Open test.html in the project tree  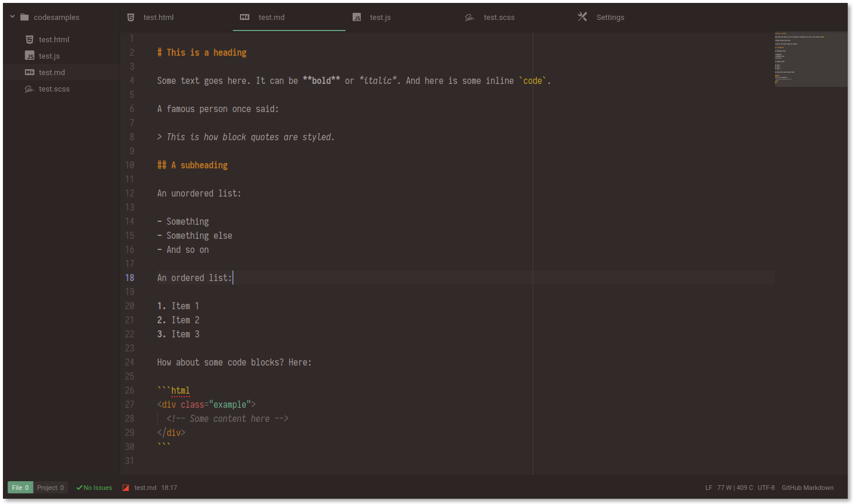pyautogui.click(x=61, y=39)
